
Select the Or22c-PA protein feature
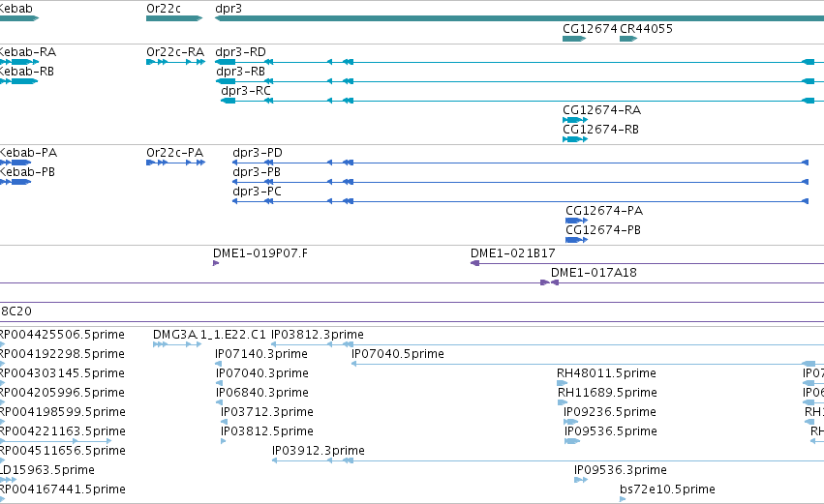(175, 163)
